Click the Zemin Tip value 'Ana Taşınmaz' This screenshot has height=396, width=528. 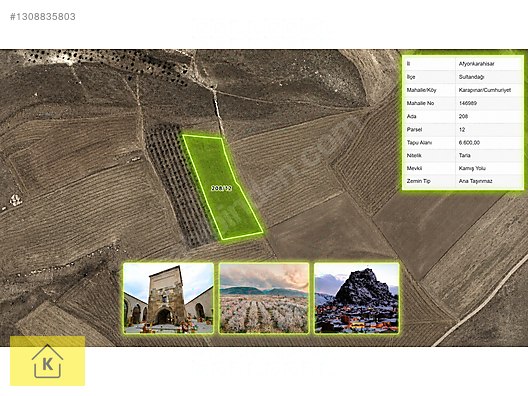[475, 181]
